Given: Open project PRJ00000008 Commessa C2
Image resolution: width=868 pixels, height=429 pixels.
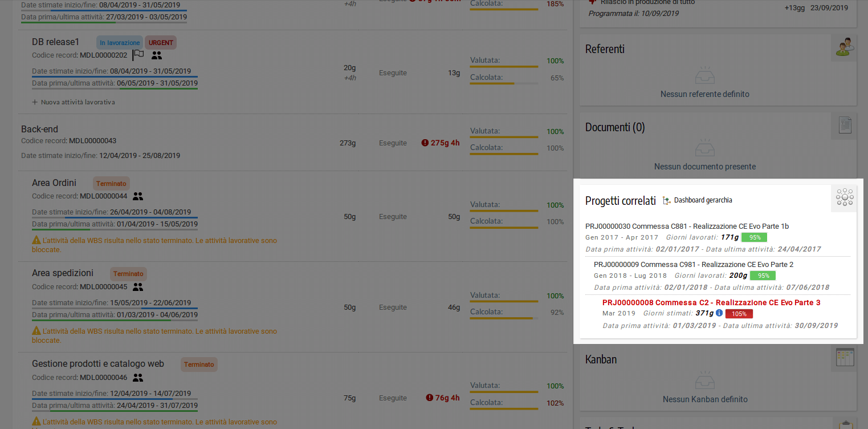Looking at the screenshot, I should click(711, 302).
